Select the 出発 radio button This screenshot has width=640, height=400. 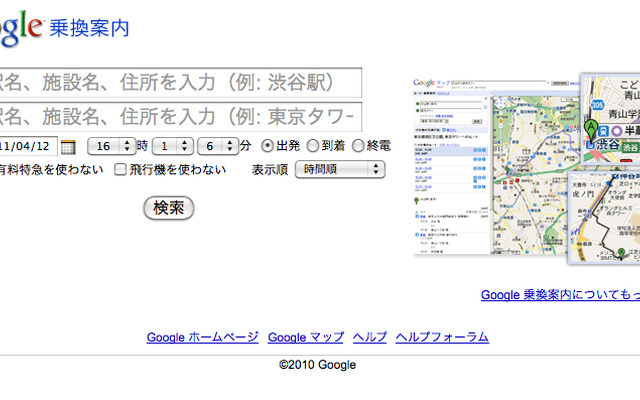click(x=267, y=146)
